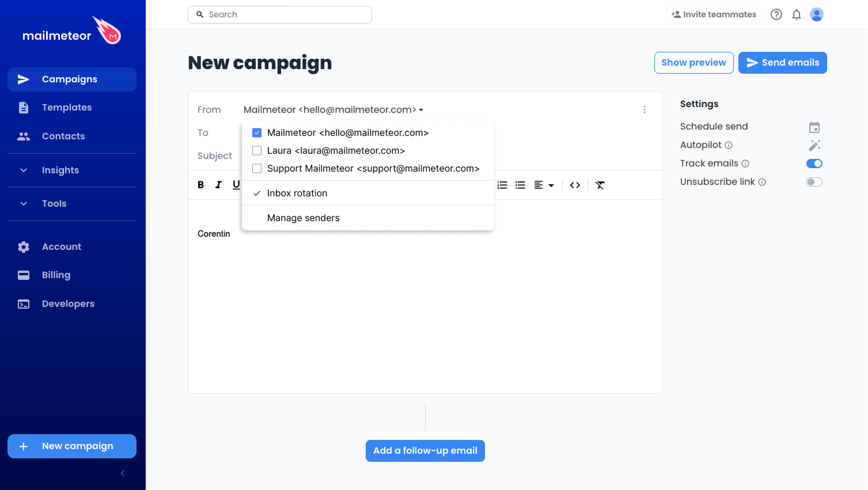This screenshot has width=868, height=490.
Task: Open the notifications bell
Action: tap(797, 14)
